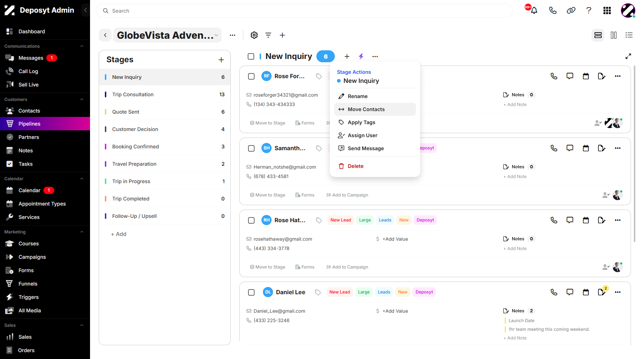The height and width of the screenshot is (359, 644).
Task: Focus the Search input field
Action: pyautogui.click(x=304, y=11)
